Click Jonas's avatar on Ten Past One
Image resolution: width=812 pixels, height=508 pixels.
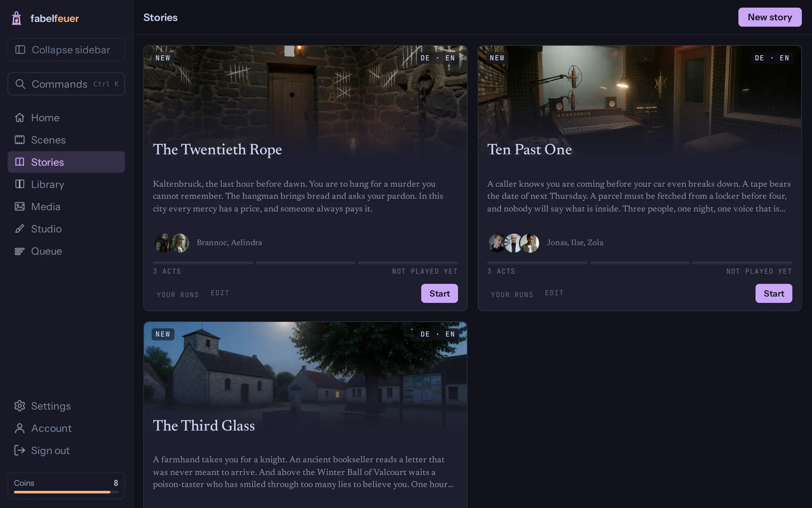[x=497, y=243]
